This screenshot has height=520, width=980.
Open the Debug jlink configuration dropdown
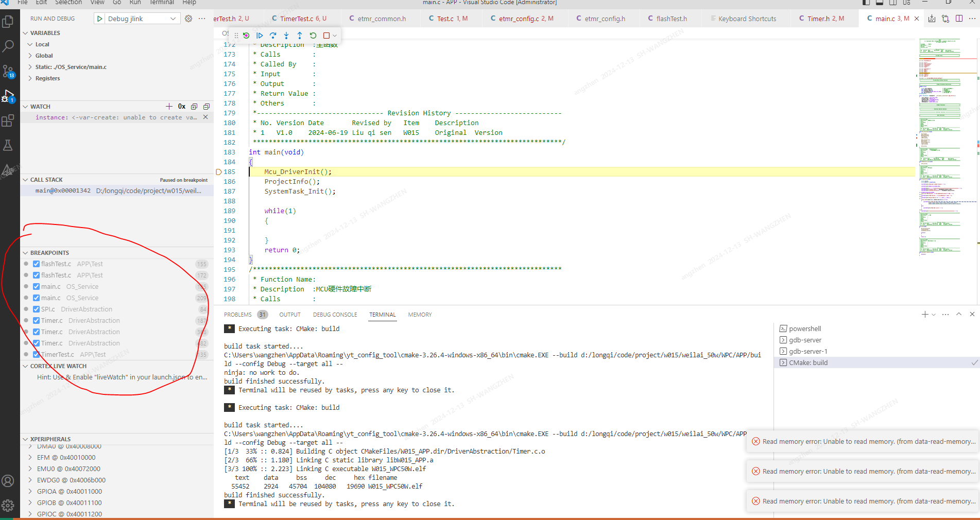(x=142, y=19)
